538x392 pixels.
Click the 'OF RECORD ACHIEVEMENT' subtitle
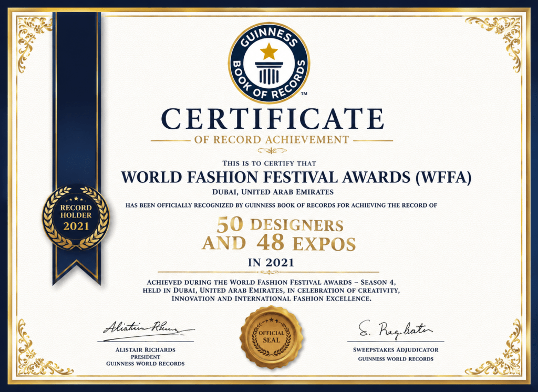(x=272, y=140)
